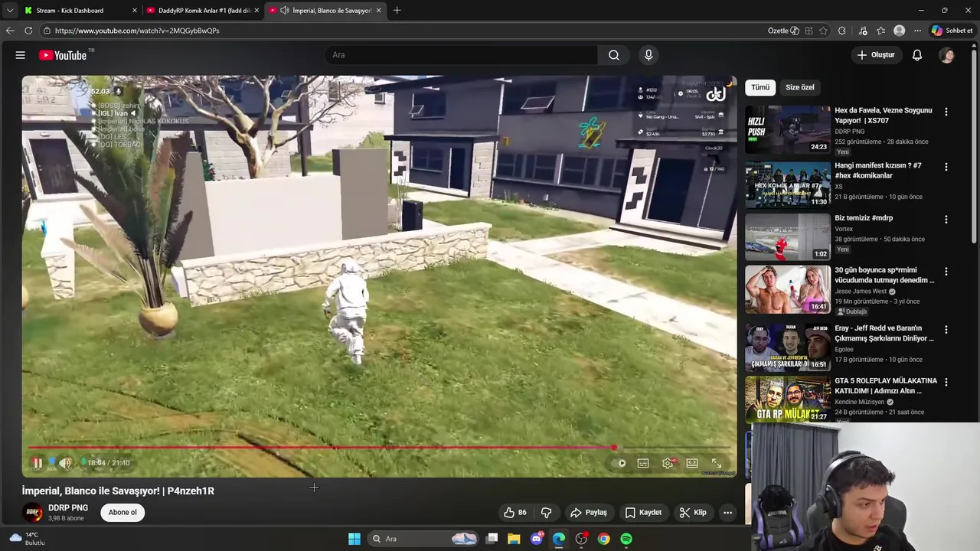Image resolution: width=980 pixels, height=551 pixels.
Task: Open the YouTube account avatar menu
Action: pyautogui.click(x=947, y=55)
